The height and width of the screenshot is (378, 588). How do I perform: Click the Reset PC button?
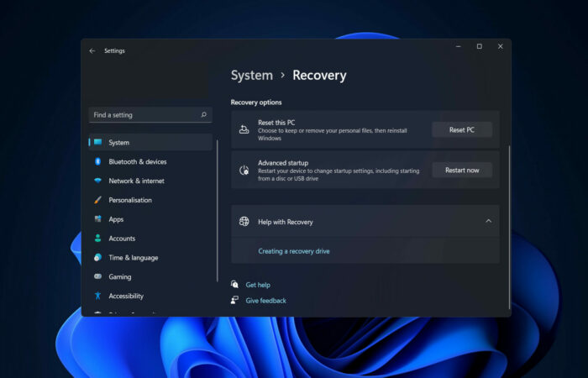(462, 129)
